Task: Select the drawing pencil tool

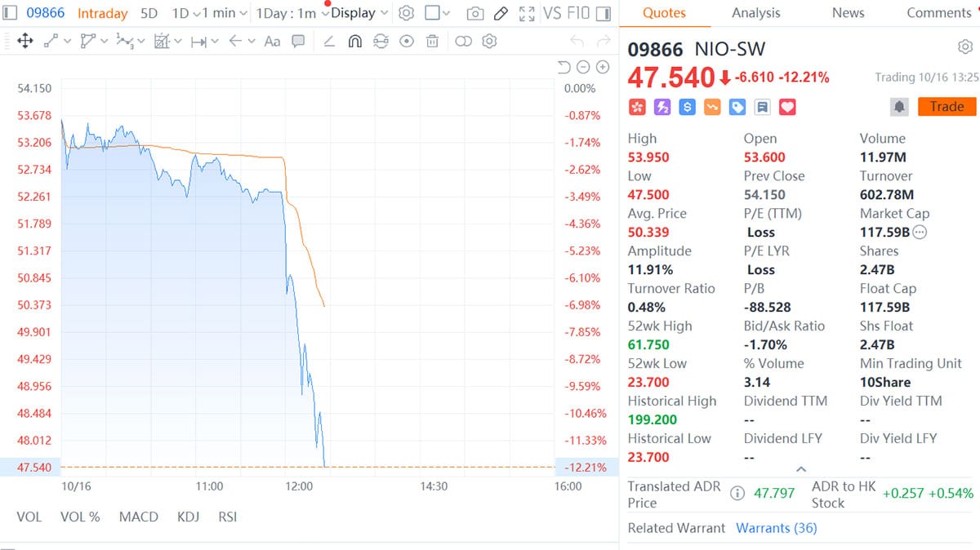Action: tap(501, 12)
